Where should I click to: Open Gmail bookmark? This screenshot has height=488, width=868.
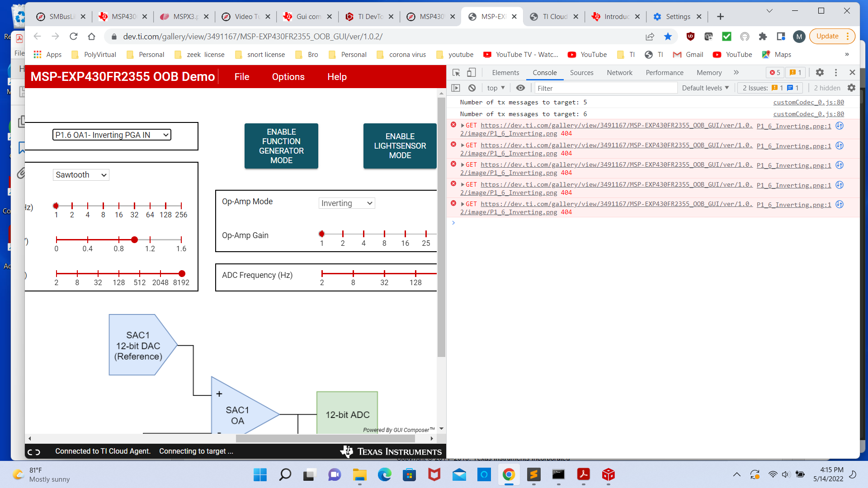[688, 54]
